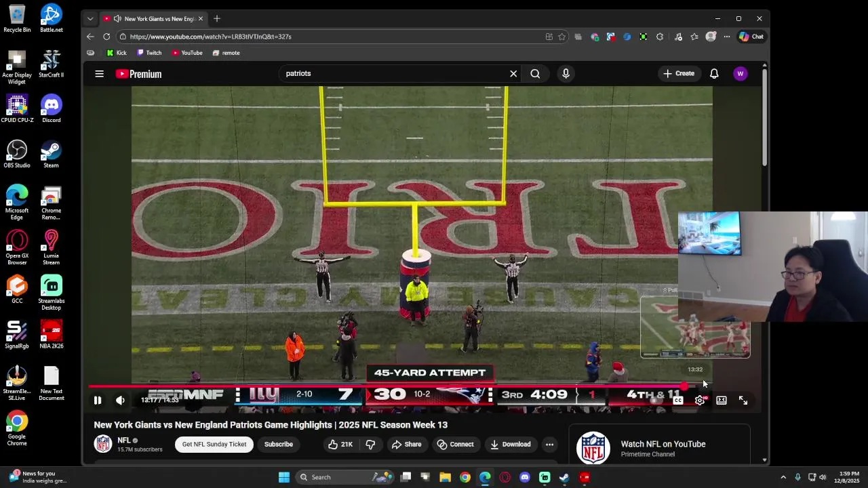Open the Kick bookmark
Screen dimensions: 868x488
coord(117,53)
